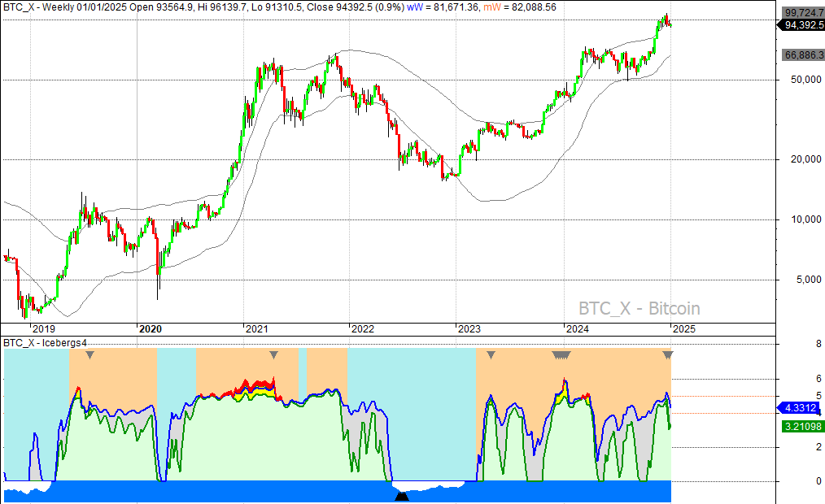The width and height of the screenshot is (825, 504).
Task: Click the wide triangle signal icon near 2024
Action: pos(561,355)
